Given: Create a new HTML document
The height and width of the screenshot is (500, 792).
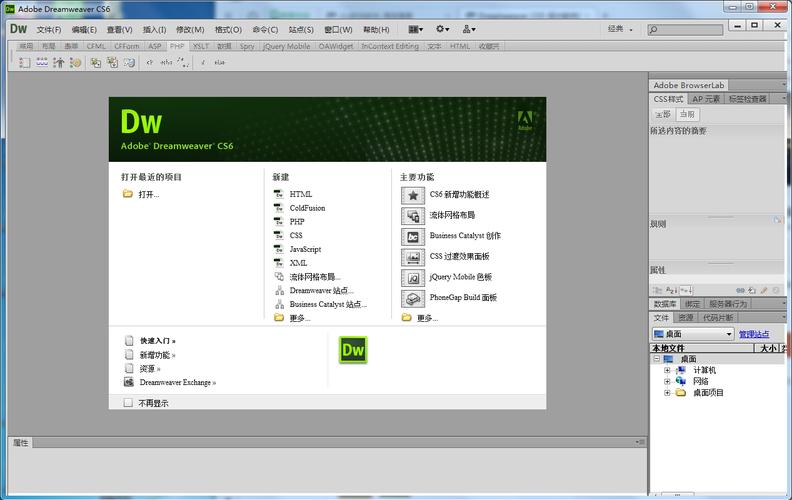Looking at the screenshot, I should tap(300, 194).
